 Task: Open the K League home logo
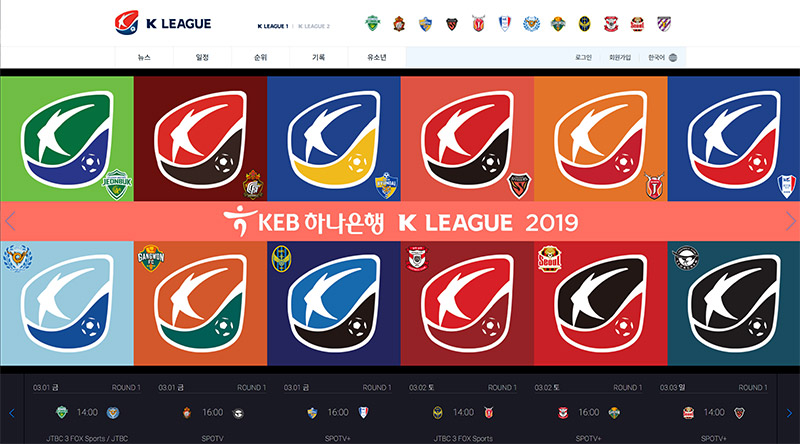coord(163,23)
